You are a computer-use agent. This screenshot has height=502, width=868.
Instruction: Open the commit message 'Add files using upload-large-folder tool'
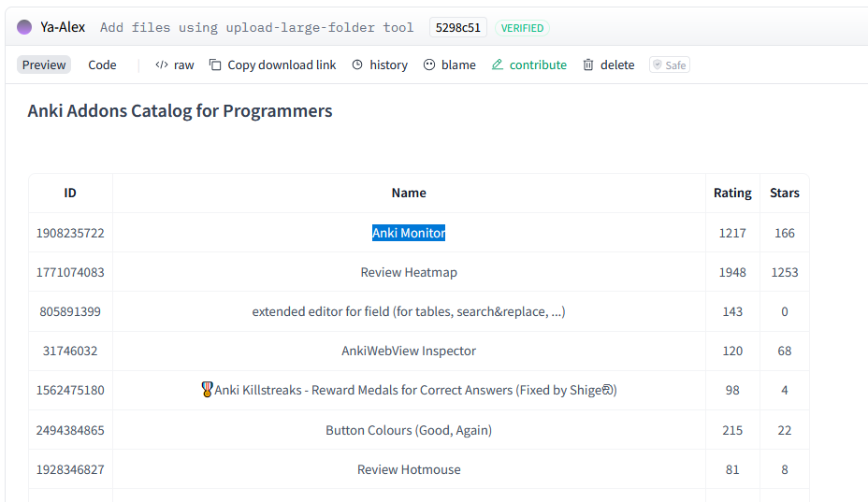(x=257, y=28)
